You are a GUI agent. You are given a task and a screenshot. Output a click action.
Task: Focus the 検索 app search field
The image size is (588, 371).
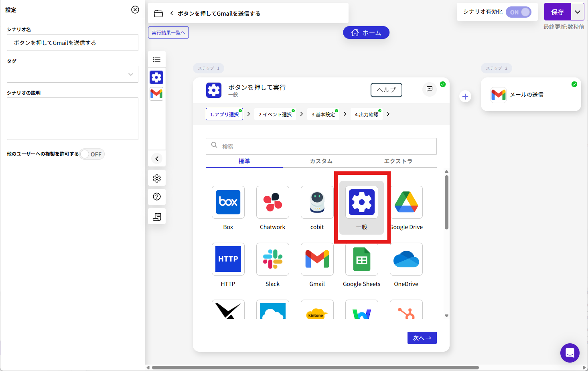[x=321, y=146]
